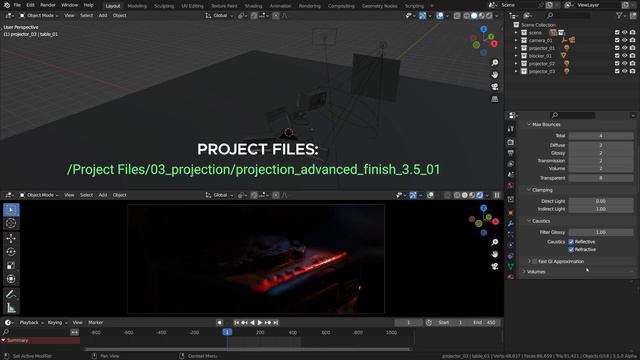This screenshot has width=640, height=360.
Task: Select the Cursor tool in lower viewport
Action: 11,223
